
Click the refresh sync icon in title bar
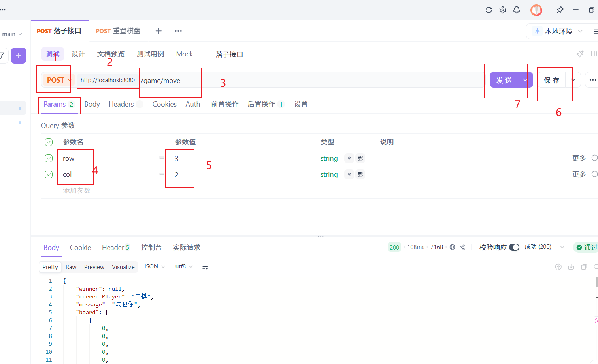coord(489,10)
